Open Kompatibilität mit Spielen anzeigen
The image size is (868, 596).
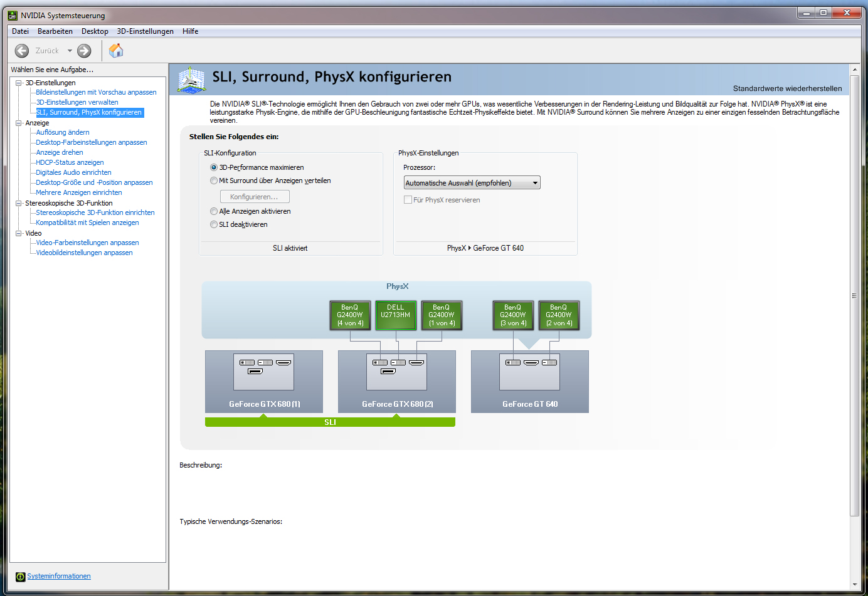(87, 222)
